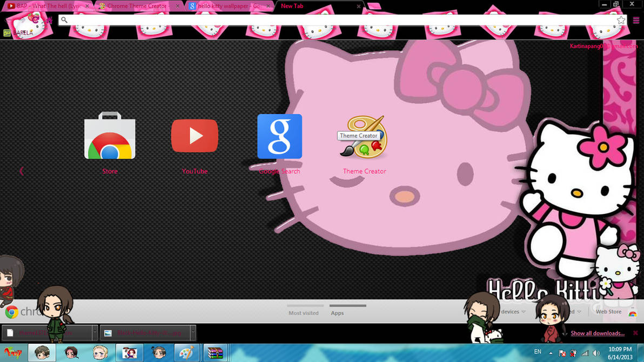Open the Start button on the taskbar
644x362 pixels.
tap(13, 353)
